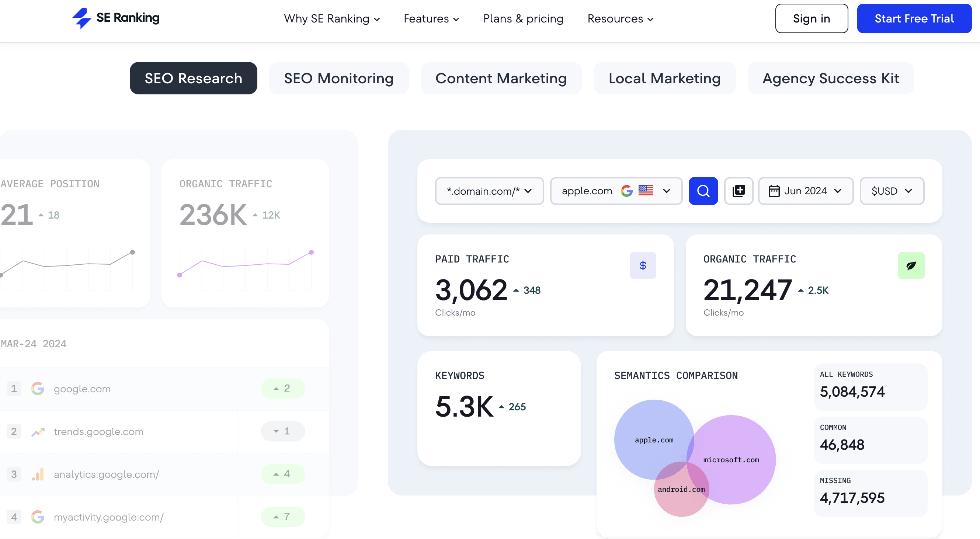Click the Paid Traffic value 3,062
The image size is (980, 539).
pyautogui.click(x=471, y=290)
